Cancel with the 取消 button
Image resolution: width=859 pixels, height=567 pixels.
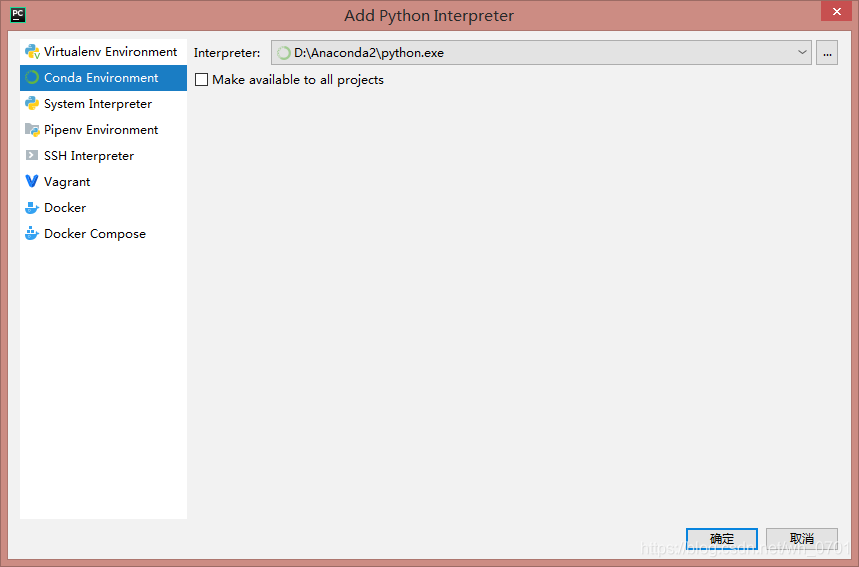tap(801, 539)
